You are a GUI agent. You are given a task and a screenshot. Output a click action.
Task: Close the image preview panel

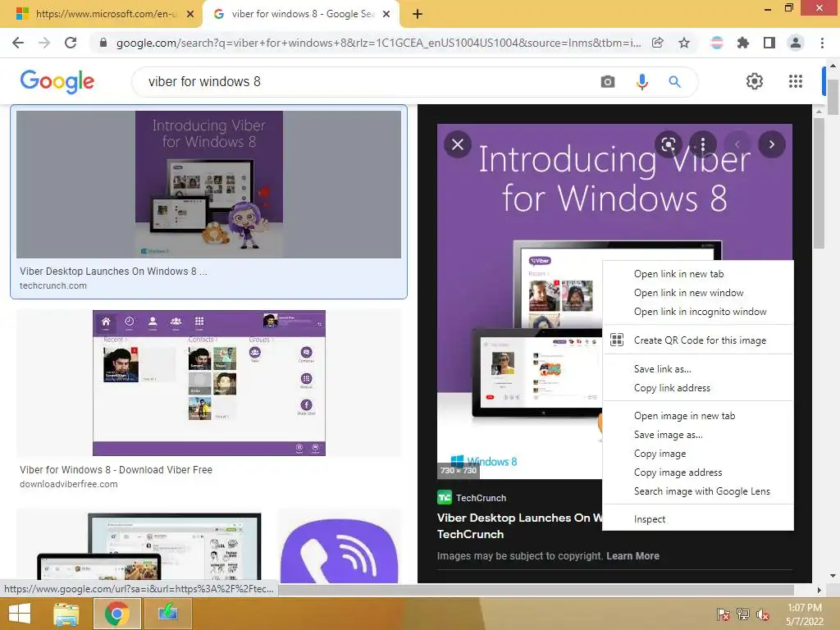(x=458, y=144)
